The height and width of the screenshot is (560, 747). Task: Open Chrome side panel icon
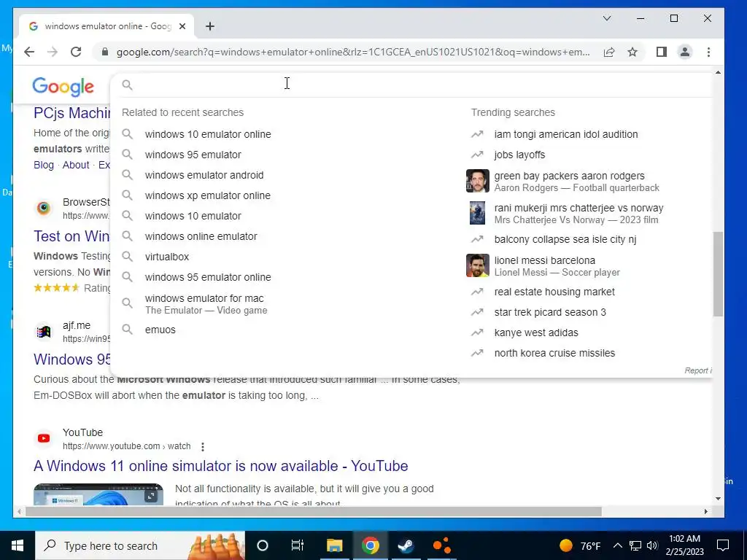pos(661,52)
